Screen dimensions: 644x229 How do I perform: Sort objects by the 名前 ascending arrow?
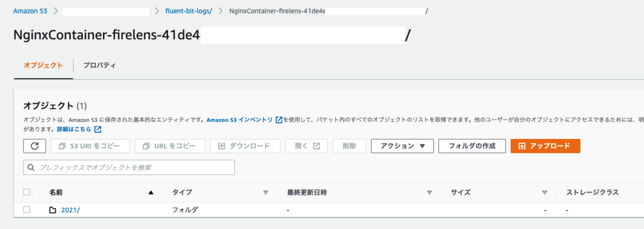click(x=151, y=193)
